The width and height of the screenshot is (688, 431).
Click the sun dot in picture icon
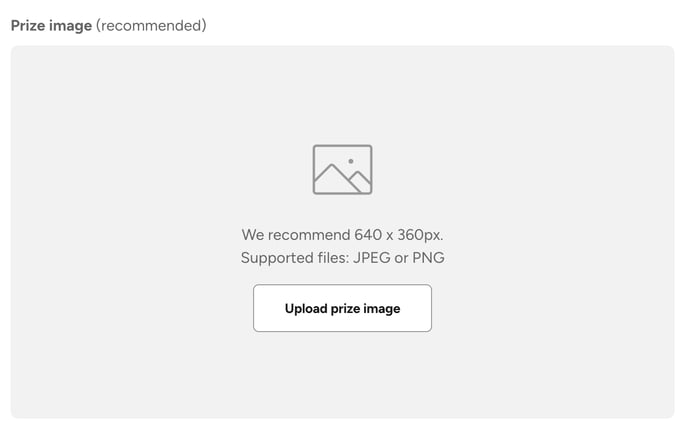coord(351,161)
